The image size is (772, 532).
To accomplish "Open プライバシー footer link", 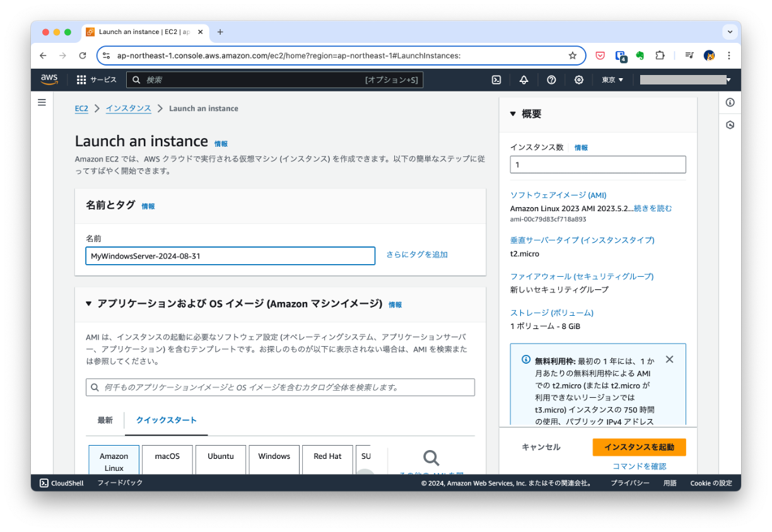I will [x=630, y=483].
